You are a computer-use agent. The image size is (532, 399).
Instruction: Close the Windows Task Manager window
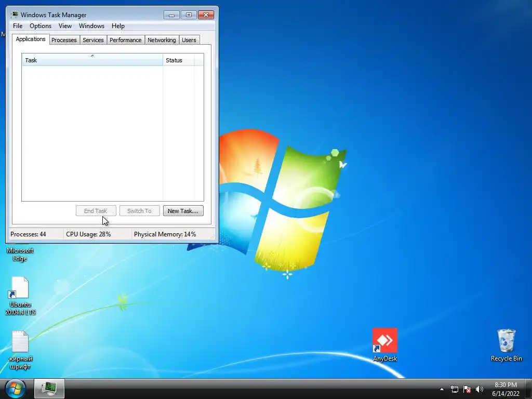click(206, 15)
